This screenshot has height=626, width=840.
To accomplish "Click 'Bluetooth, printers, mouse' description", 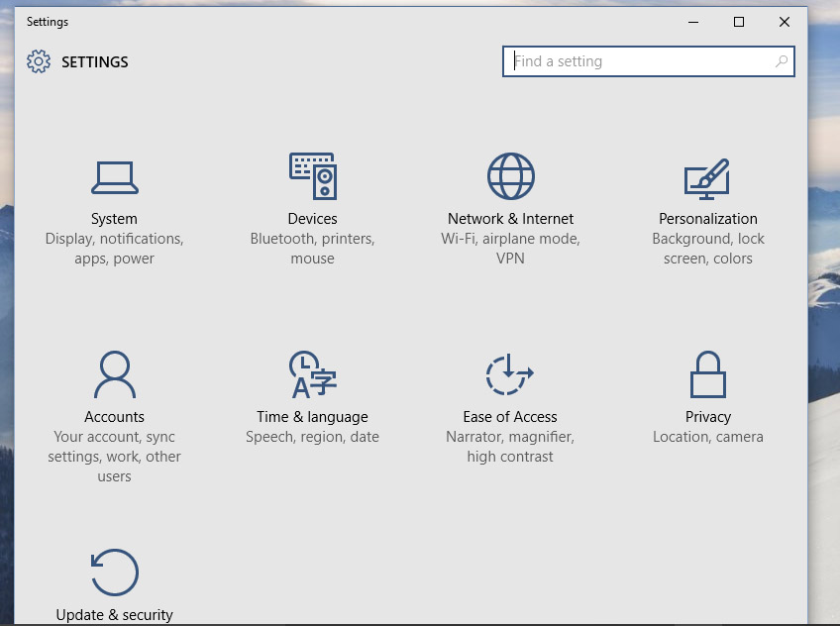I will [312, 249].
